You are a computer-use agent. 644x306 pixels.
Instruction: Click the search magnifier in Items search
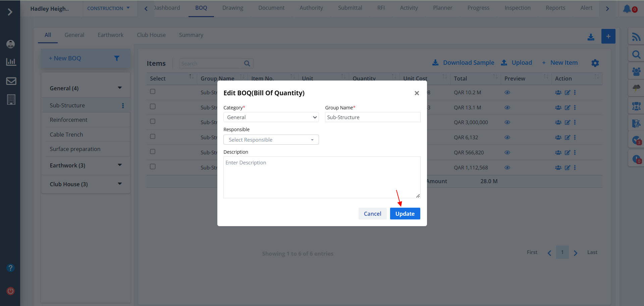coord(247,63)
